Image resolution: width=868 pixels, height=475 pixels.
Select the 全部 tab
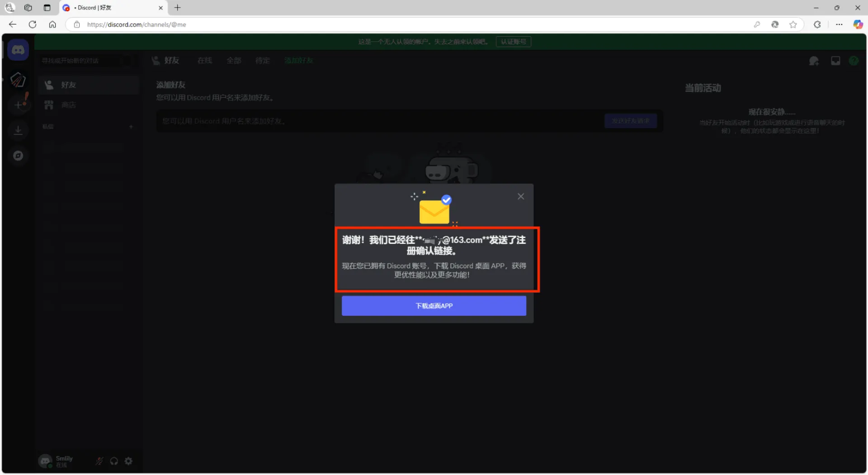coord(234,61)
